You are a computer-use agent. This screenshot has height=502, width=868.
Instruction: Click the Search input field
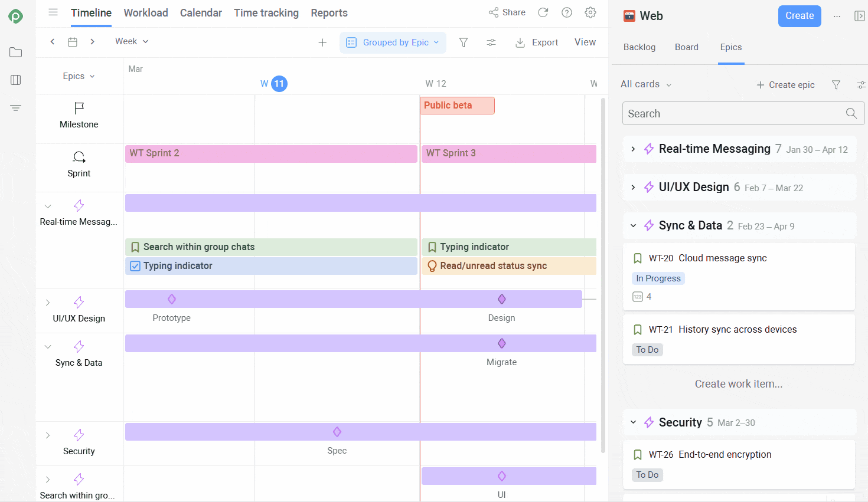pyautogui.click(x=735, y=114)
